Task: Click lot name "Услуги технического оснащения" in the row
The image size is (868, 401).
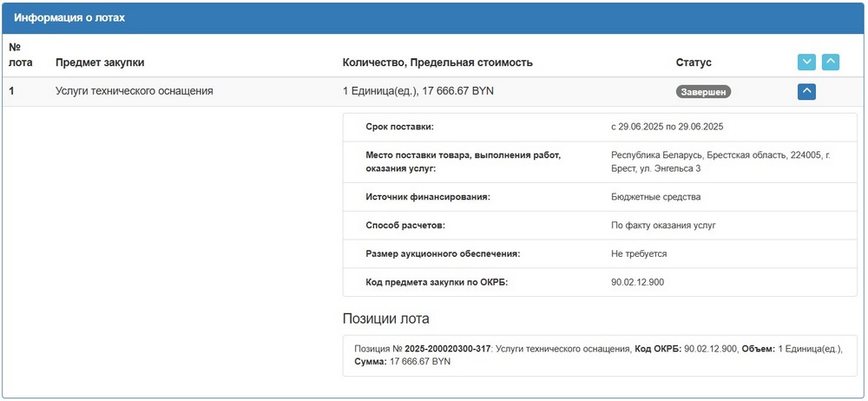Action: pyautogui.click(x=135, y=91)
